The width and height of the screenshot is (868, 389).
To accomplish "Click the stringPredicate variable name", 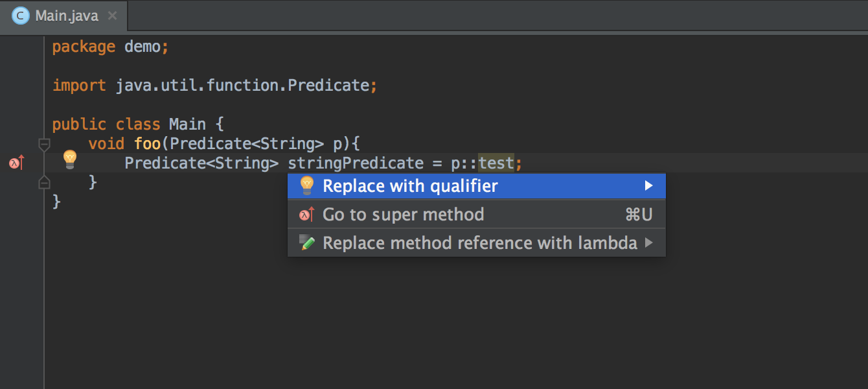I will [x=355, y=163].
